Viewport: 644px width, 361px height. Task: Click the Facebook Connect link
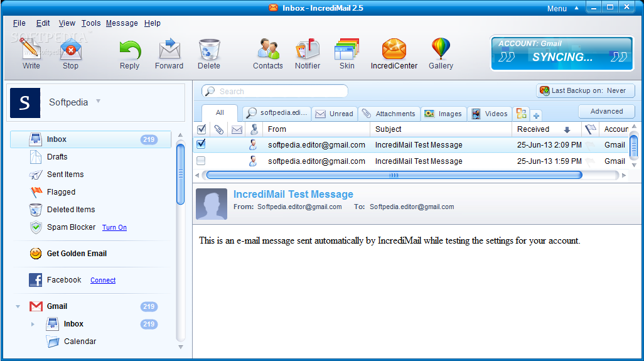[103, 280]
